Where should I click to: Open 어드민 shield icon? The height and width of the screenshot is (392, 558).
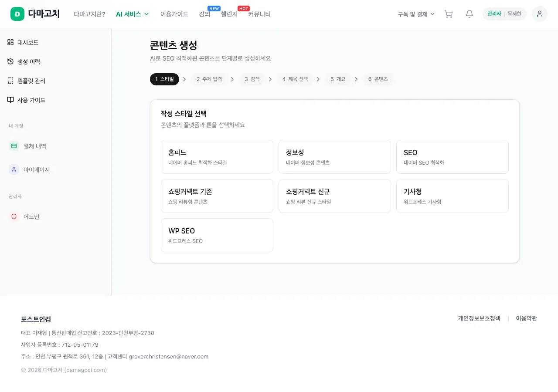(14, 216)
